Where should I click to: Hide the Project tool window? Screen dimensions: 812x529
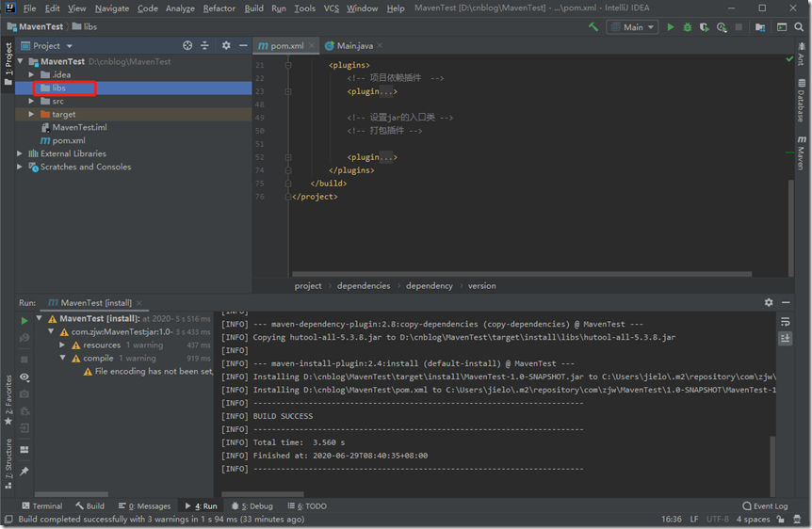coord(243,45)
